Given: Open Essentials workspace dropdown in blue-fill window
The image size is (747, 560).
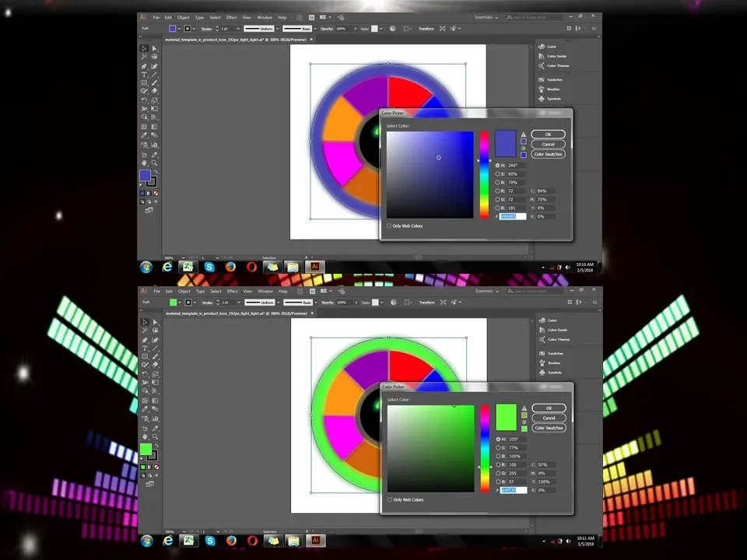Looking at the screenshot, I should [486, 17].
